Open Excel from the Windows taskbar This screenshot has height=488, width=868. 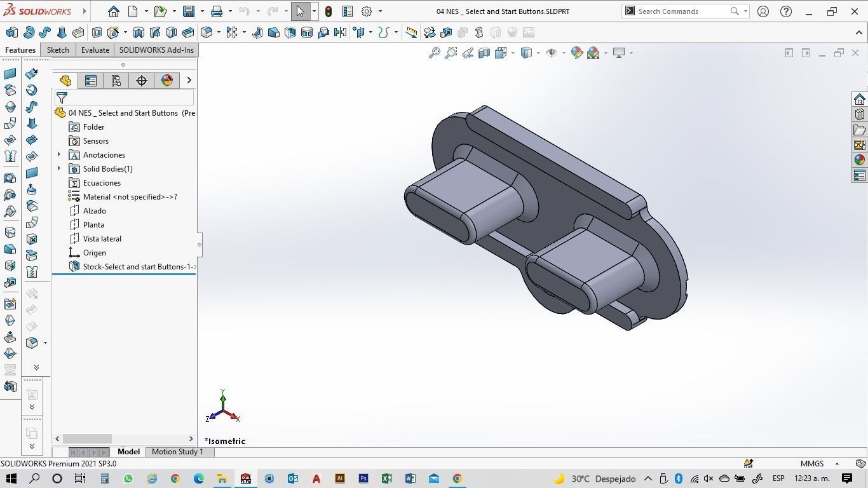pyautogui.click(x=386, y=478)
